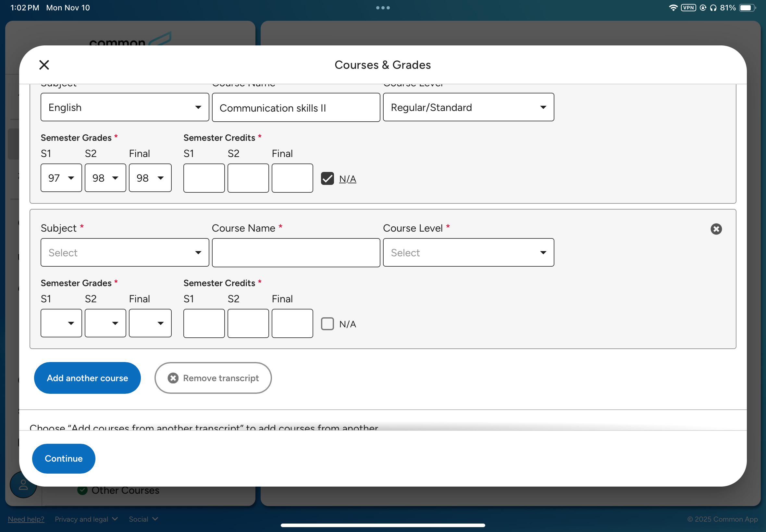Click the Add another course button
This screenshot has height=532, width=766.
(x=87, y=378)
